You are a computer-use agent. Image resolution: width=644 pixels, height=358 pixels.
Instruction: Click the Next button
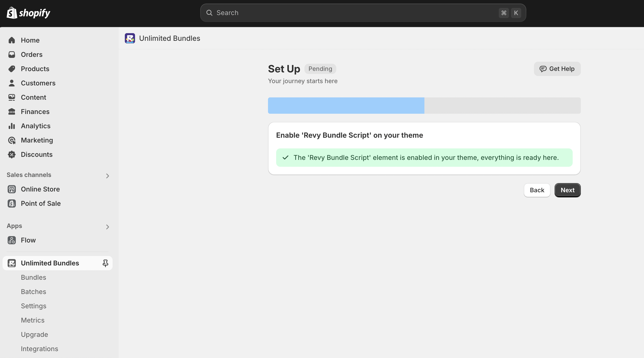(567, 190)
